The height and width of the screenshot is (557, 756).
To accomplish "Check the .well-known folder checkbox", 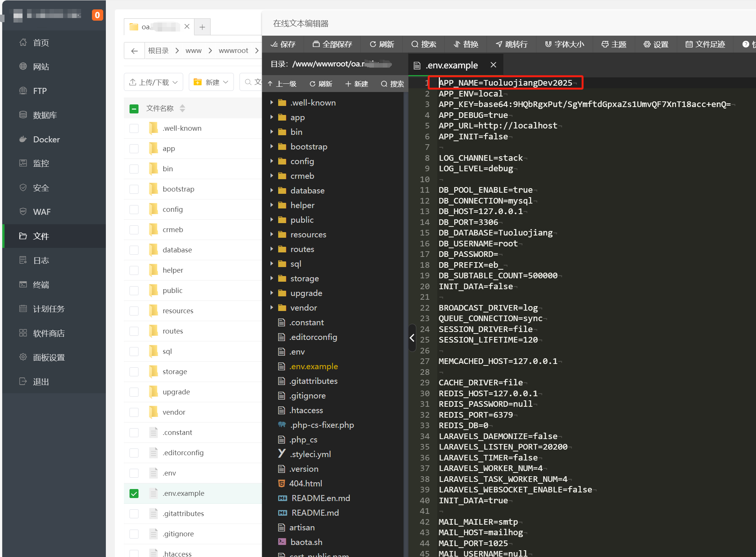I will pyautogui.click(x=134, y=128).
